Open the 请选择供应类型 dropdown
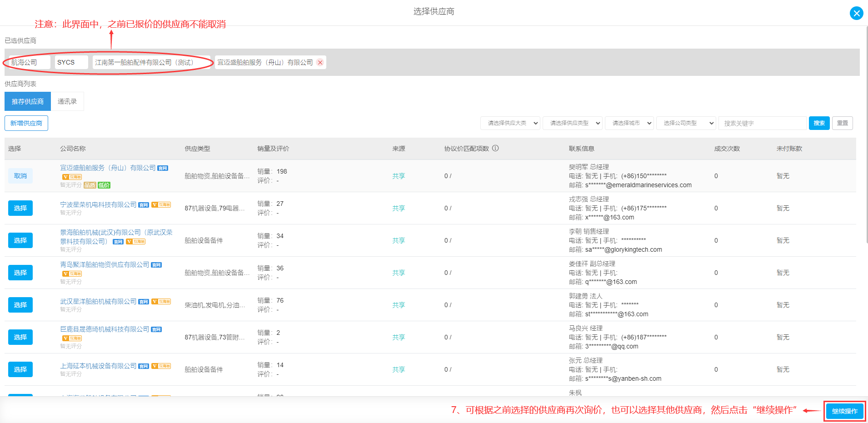Screen dimensions: 868x423 (x=573, y=123)
